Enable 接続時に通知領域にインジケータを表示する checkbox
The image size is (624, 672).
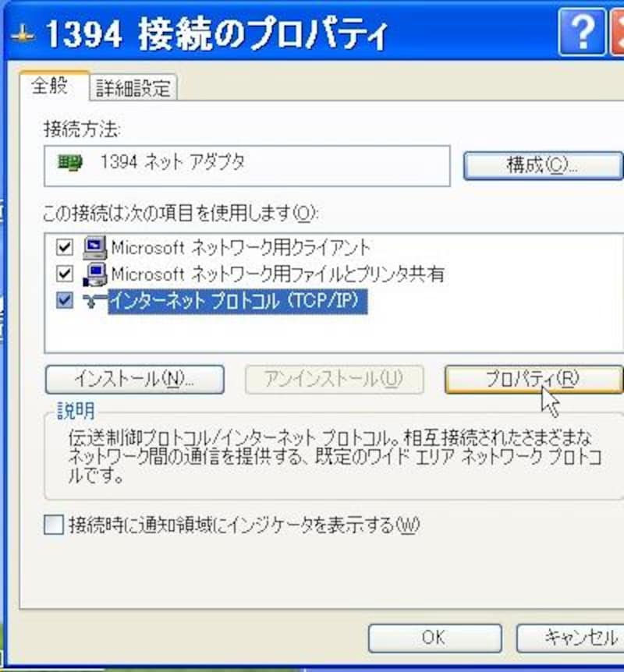(54, 525)
